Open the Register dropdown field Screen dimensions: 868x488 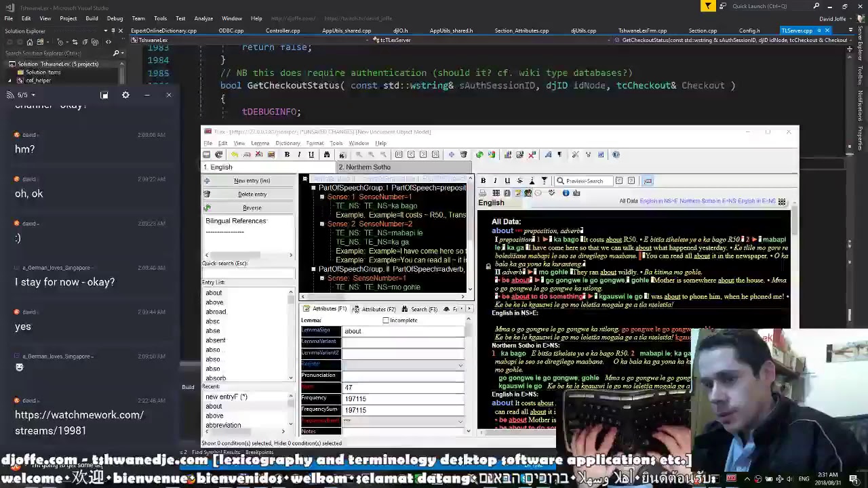[404, 365]
